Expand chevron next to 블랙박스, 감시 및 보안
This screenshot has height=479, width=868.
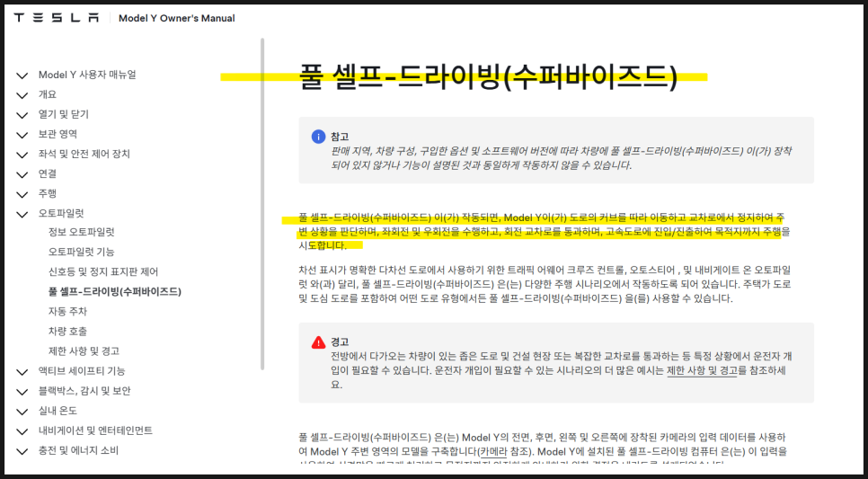click(x=22, y=392)
